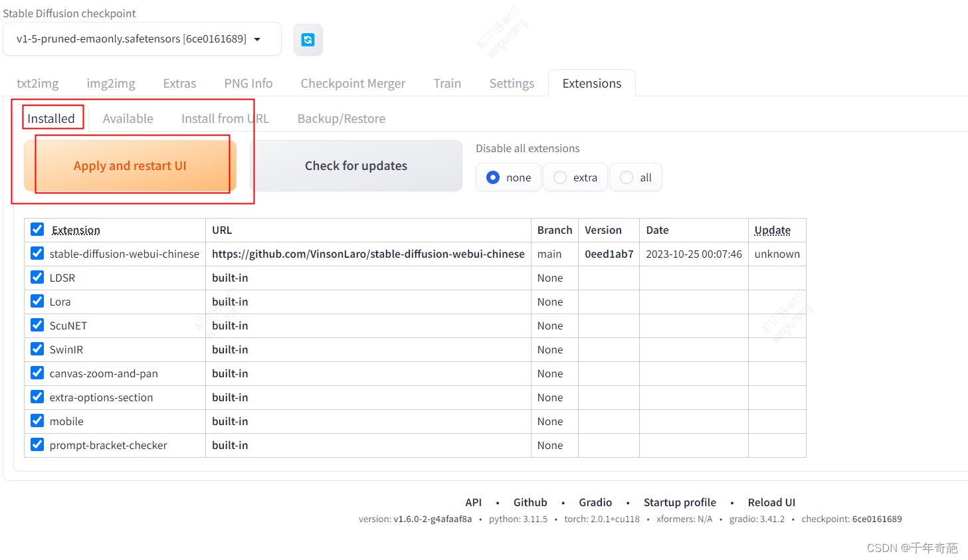Click Apply and restart UI
The height and width of the screenshot is (560, 968).
coord(130,165)
